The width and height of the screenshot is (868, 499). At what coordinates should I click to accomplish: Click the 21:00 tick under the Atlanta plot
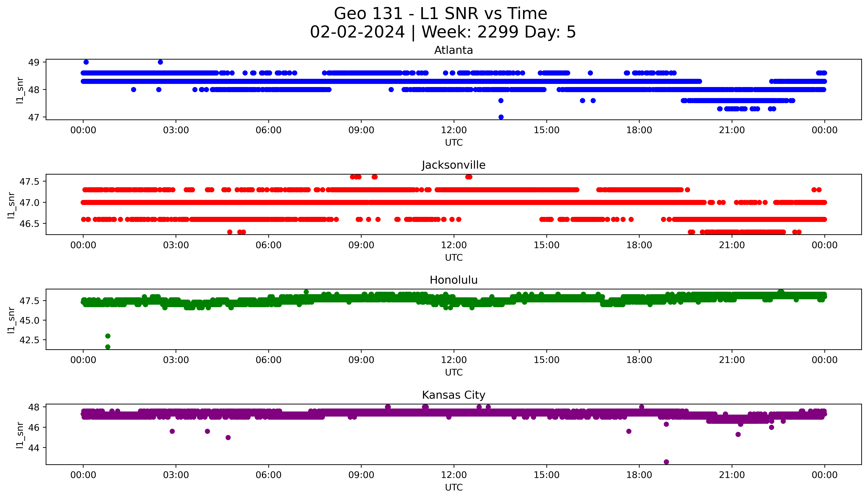pyautogui.click(x=732, y=130)
